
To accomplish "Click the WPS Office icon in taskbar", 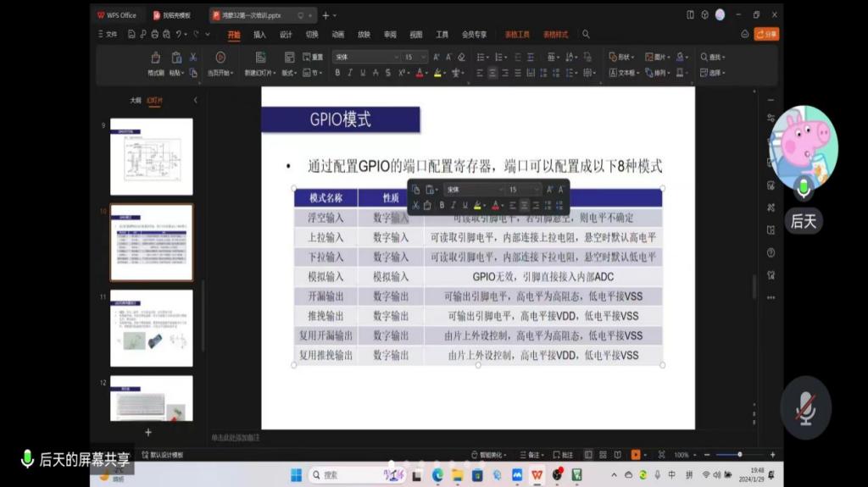I will (537, 475).
